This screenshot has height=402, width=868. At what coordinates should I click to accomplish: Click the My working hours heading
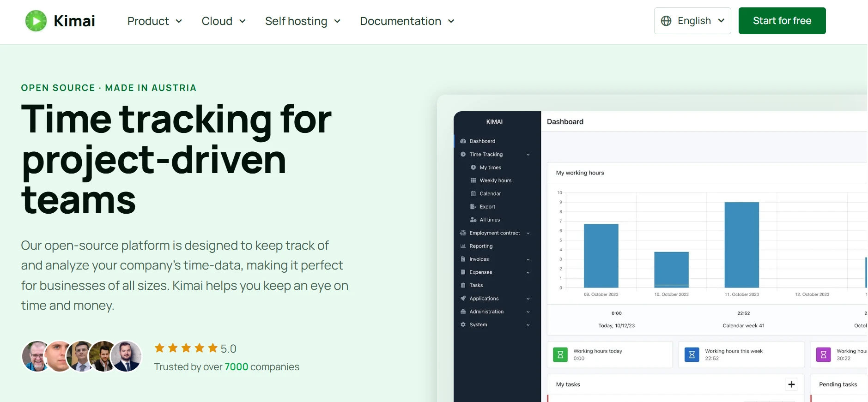coord(580,173)
